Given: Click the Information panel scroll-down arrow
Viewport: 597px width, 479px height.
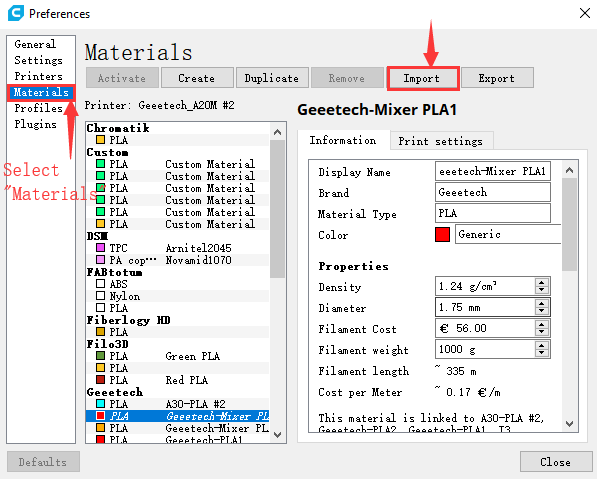Looking at the screenshot, I should tap(569, 423).
